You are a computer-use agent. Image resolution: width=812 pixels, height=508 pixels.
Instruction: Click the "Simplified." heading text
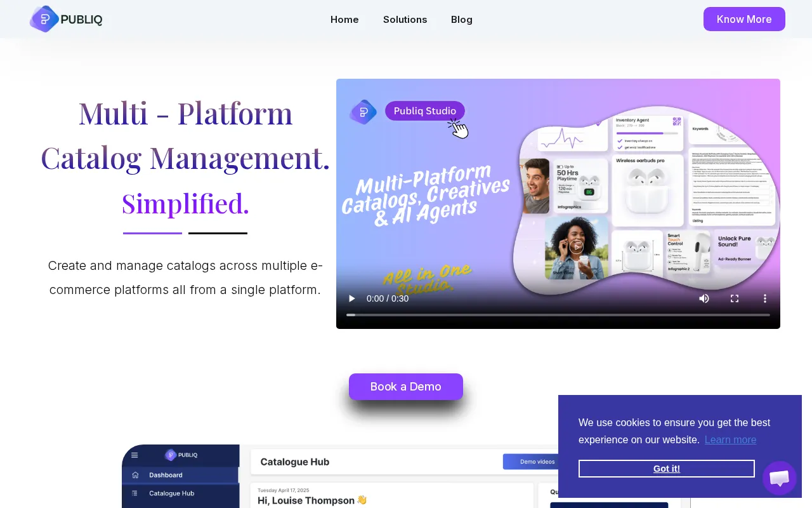[185, 203]
